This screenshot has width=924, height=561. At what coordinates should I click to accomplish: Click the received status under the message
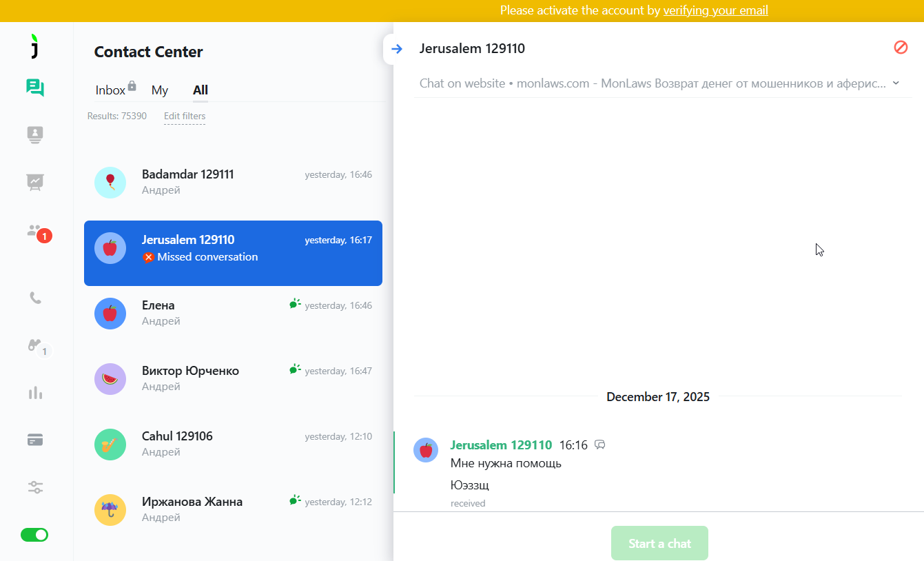click(468, 503)
